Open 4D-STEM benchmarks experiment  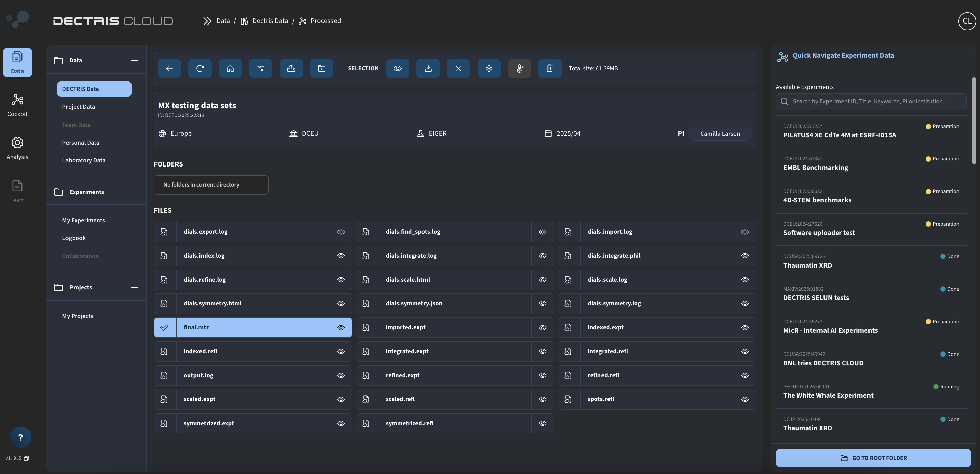[x=871, y=197]
